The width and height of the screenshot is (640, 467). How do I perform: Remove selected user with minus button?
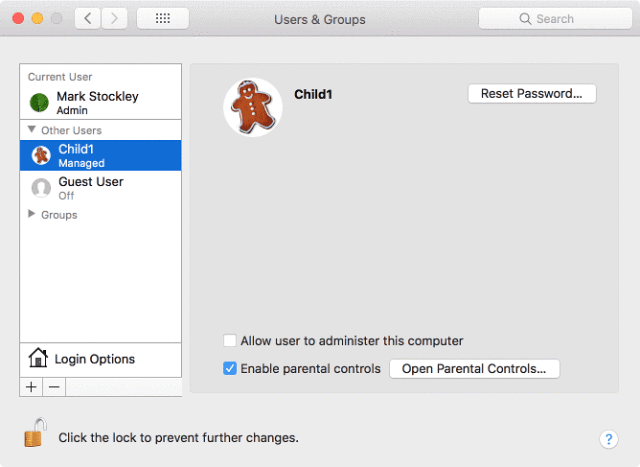click(x=54, y=387)
